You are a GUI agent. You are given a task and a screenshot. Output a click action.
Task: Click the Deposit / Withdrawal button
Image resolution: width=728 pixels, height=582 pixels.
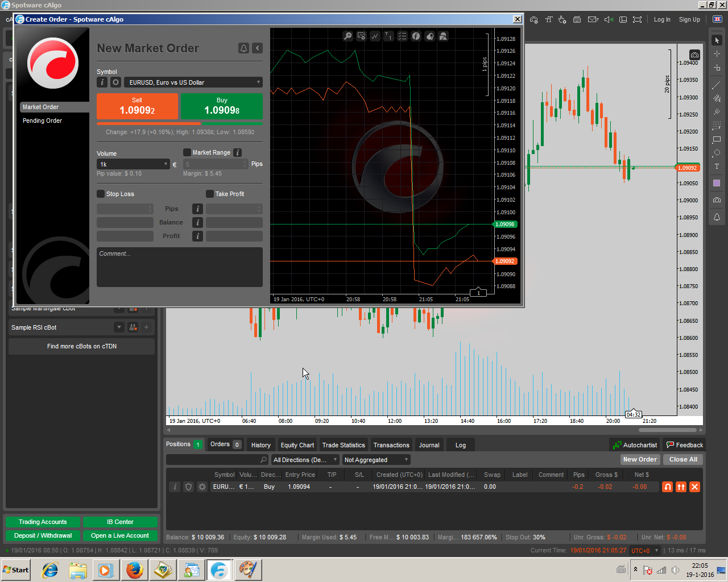point(43,535)
